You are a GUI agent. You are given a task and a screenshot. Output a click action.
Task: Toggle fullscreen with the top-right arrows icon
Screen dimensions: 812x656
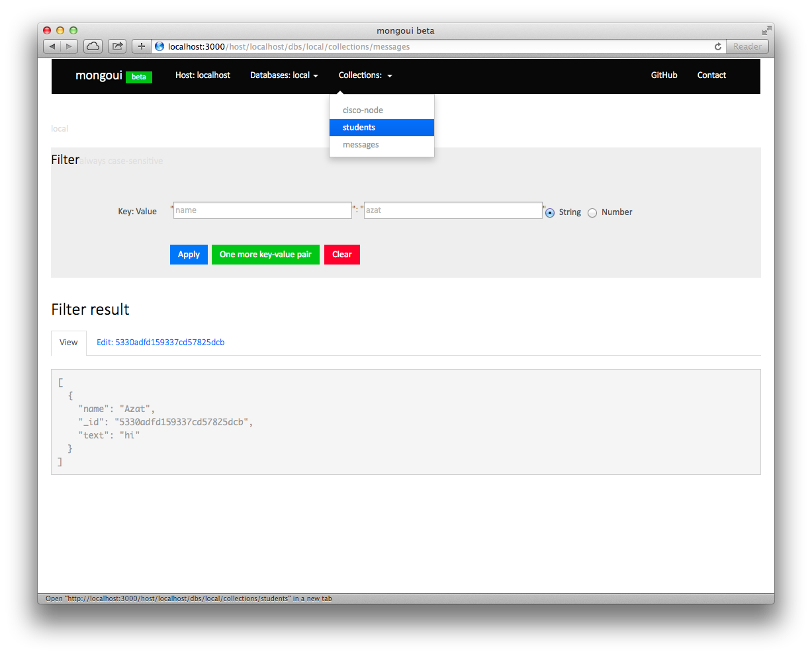(x=766, y=30)
